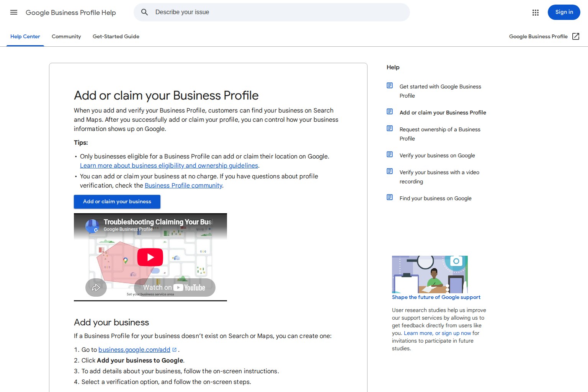Click the Add your business heading

click(111, 322)
